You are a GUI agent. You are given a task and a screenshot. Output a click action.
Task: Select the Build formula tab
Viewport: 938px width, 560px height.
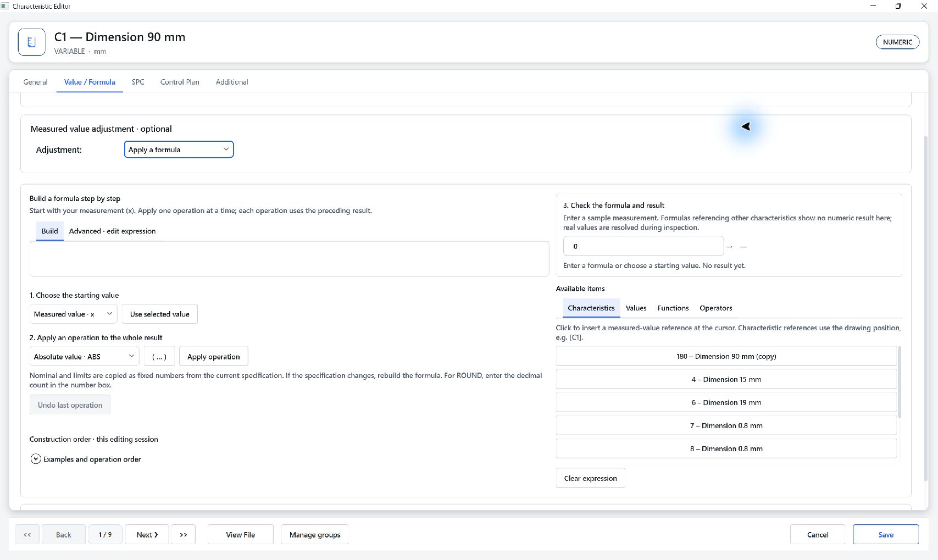(49, 231)
